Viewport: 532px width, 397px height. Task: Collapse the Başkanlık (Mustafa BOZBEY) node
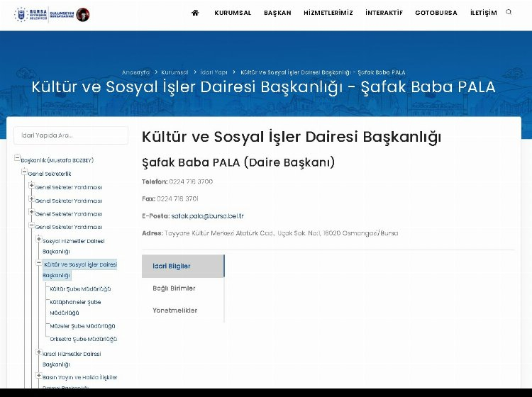(18, 160)
